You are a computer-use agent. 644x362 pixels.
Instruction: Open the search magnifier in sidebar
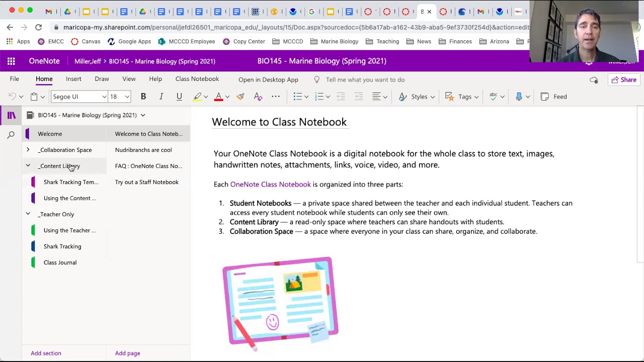(11, 135)
